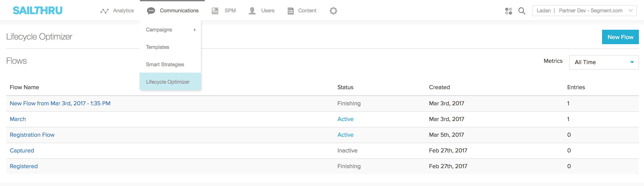Image resolution: width=644 pixels, height=186 pixels.
Task: Click the New Flow button
Action: point(620,37)
